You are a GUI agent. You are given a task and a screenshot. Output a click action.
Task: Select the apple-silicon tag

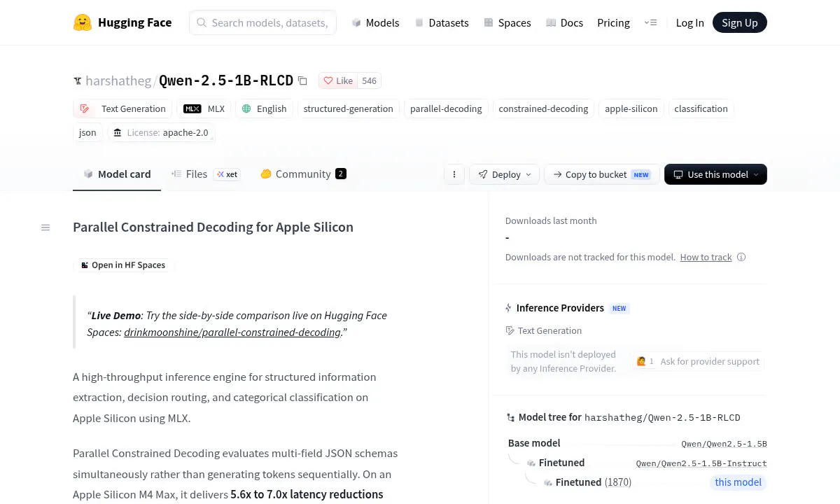pos(631,108)
